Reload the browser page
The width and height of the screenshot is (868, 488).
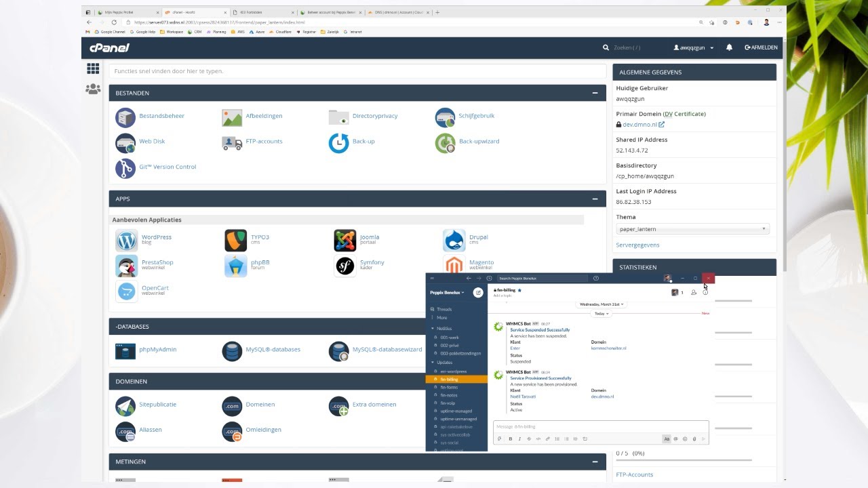(x=114, y=22)
